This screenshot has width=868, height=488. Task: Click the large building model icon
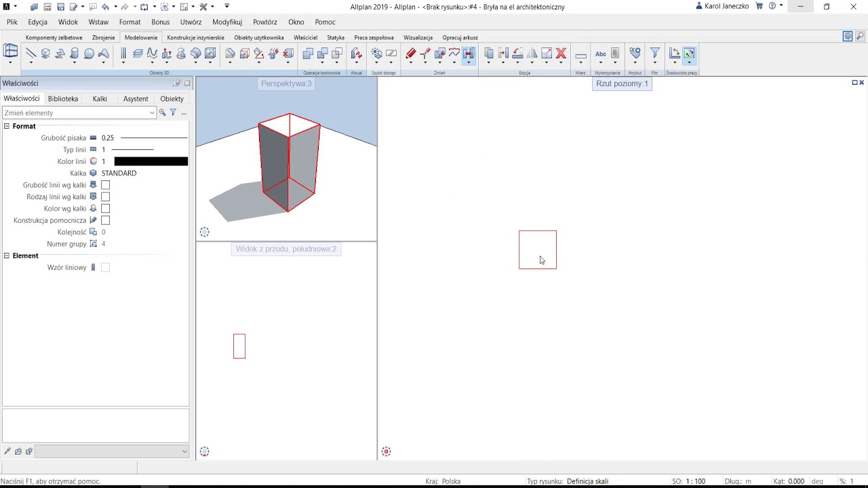click(x=11, y=52)
